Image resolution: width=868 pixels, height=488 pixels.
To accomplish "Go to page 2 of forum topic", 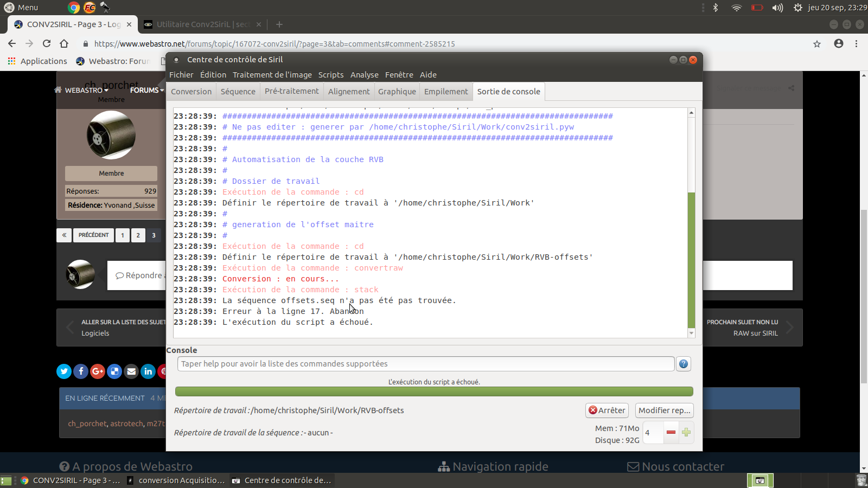I will coord(138,235).
